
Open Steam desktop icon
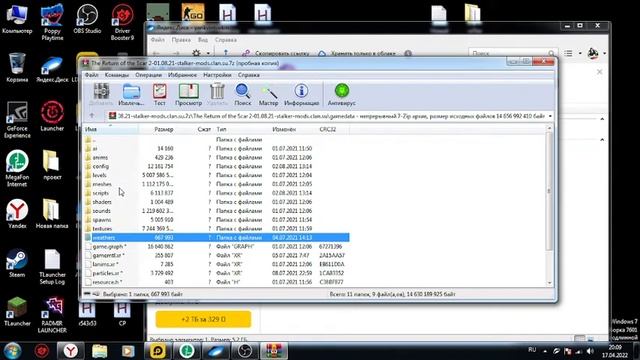17,263
